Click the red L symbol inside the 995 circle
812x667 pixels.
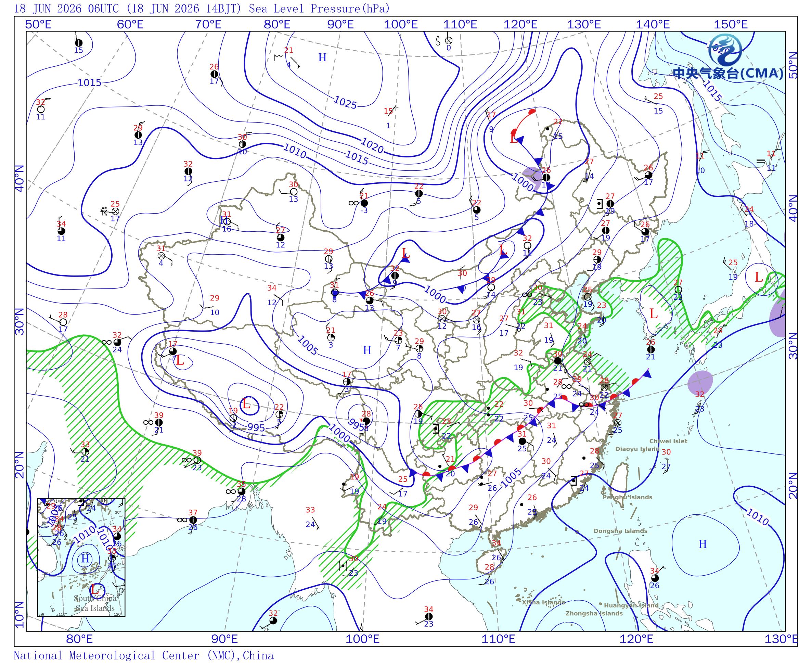point(246,404)
